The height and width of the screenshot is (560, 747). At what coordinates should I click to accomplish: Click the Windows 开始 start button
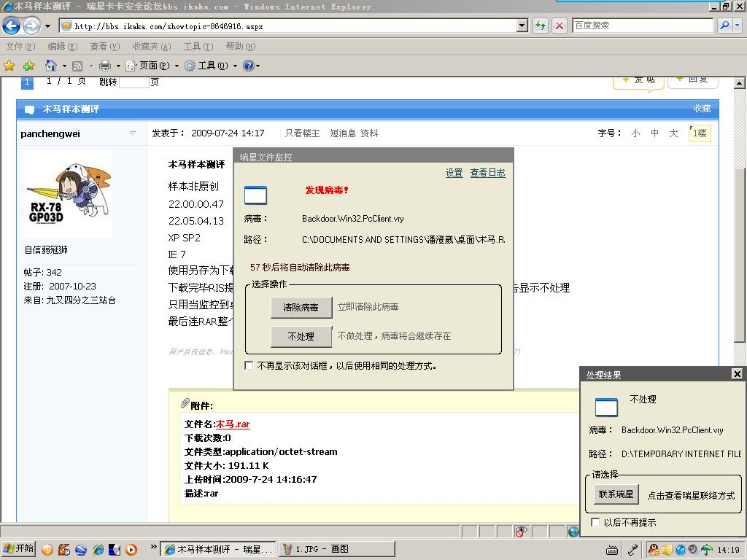pyautogui.click(x=18, y=548)
